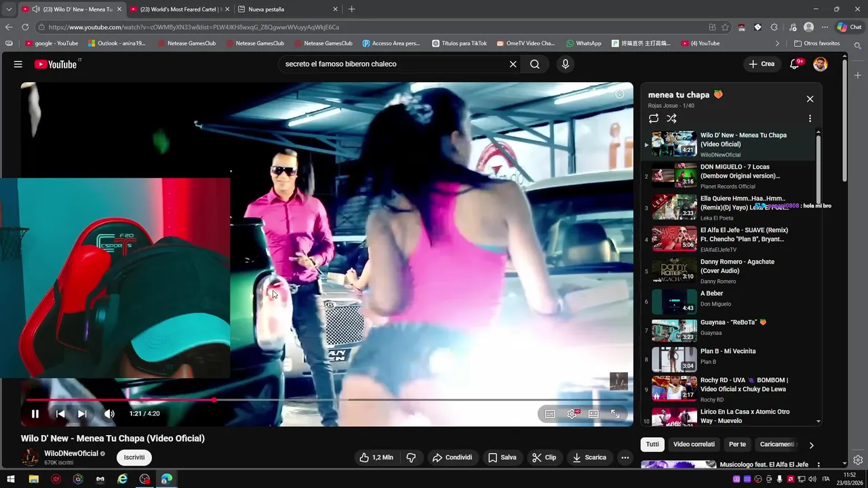Subscribe using the Iscriviti button
This screenshot has width=868, height=488.
click(x=134, y=457)
